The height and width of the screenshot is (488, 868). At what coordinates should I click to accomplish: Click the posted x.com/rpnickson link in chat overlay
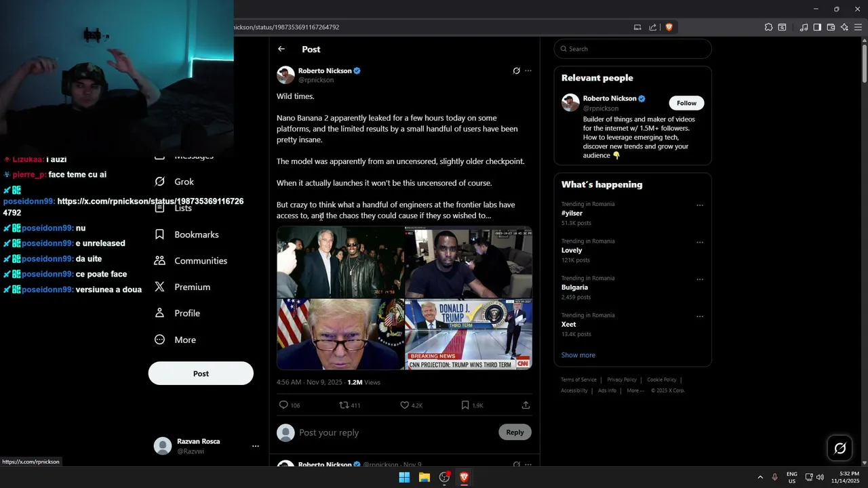click(x=123, y=207)
